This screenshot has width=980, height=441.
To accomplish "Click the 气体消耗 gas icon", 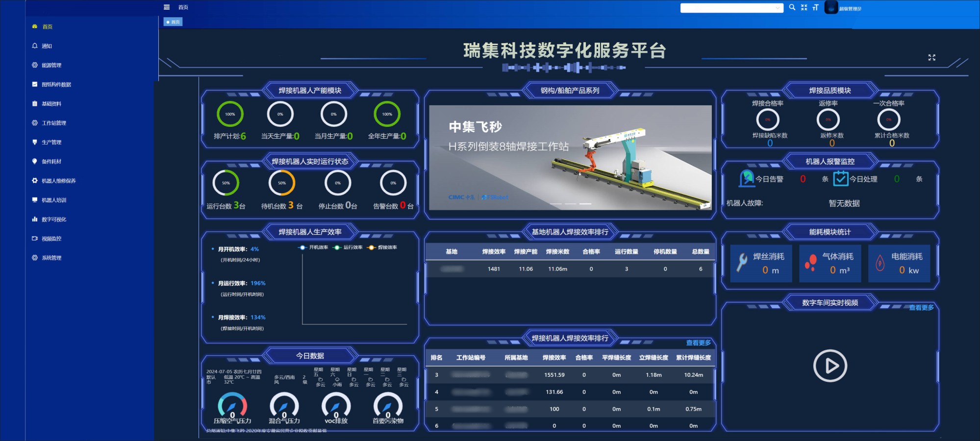I will pos(811,263).
